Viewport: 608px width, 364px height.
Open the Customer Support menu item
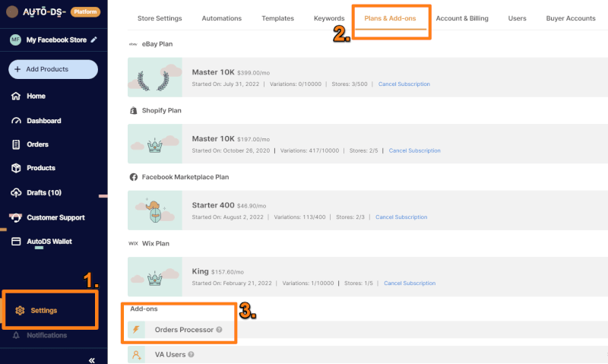click(55, 217)
